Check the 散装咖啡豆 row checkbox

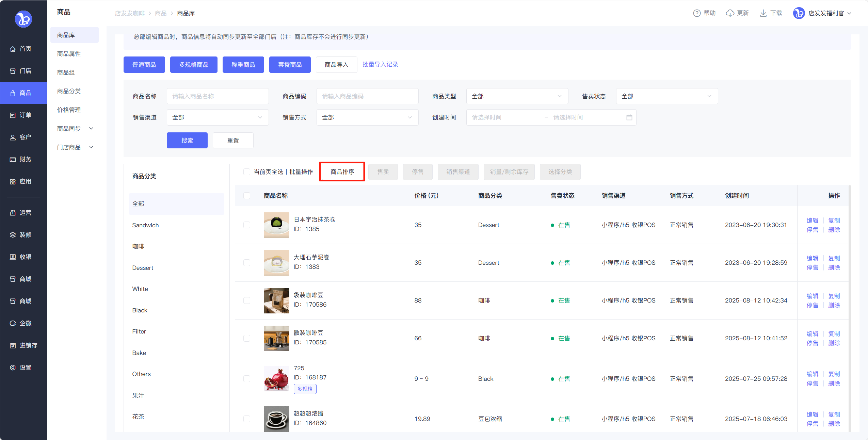pyautogui.click(x=247, y=338)
